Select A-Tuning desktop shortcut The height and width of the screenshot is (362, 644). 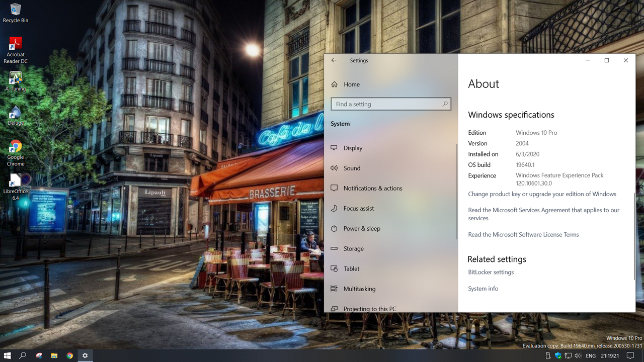(16, 81)
